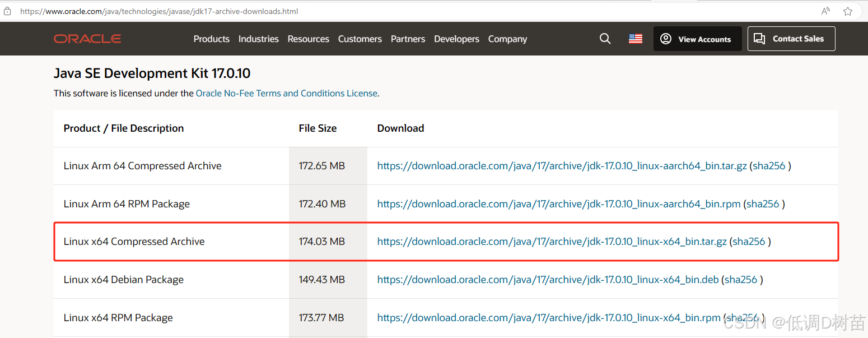Download the linux-x64 tar.gz archive link

click(552, 242)
